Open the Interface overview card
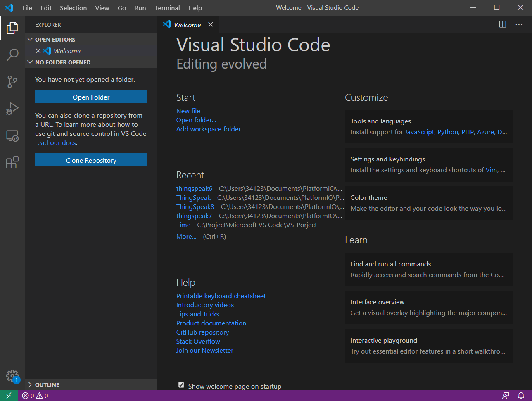The height and width of the screenshot is (401, 532). pos(429,307)
